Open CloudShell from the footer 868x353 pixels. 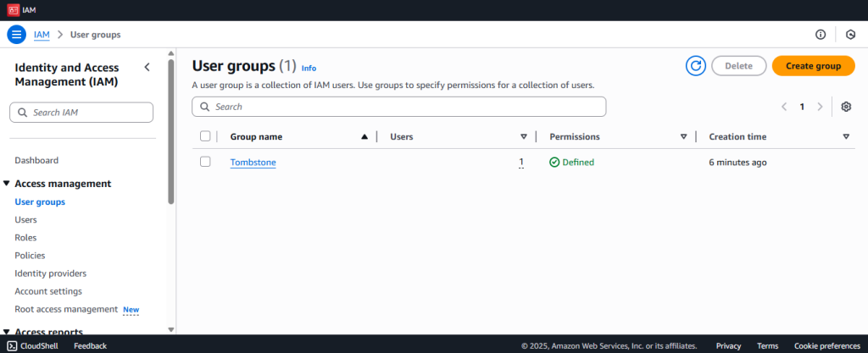coord(33,346)
